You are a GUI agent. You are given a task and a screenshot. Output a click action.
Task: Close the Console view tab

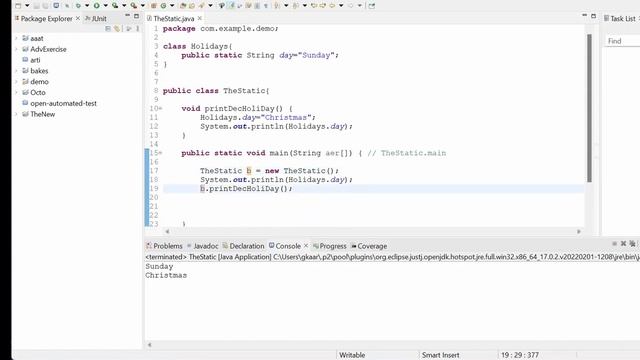306,246
